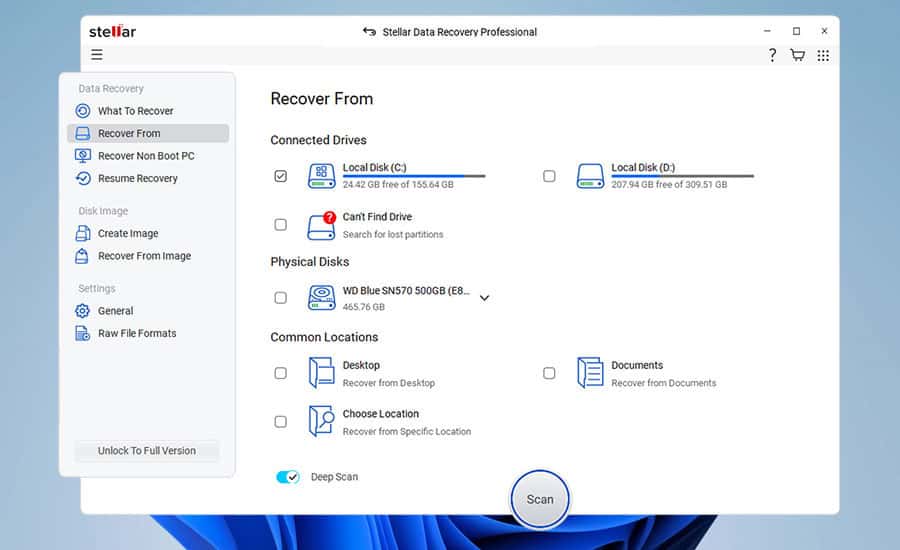Click the Deep Scan label
Image resolution: width=900 pixels, height=550 pixels.
334,477
